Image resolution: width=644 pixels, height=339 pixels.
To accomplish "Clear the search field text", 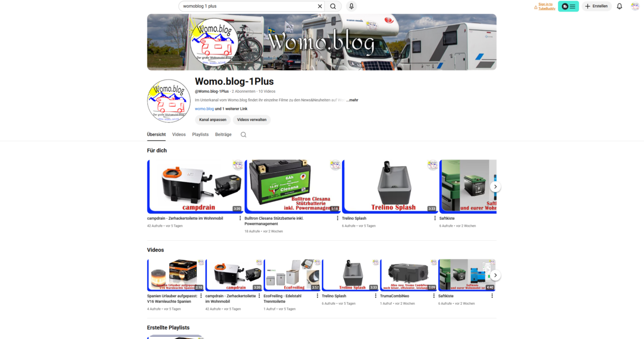I will [319, 6].
